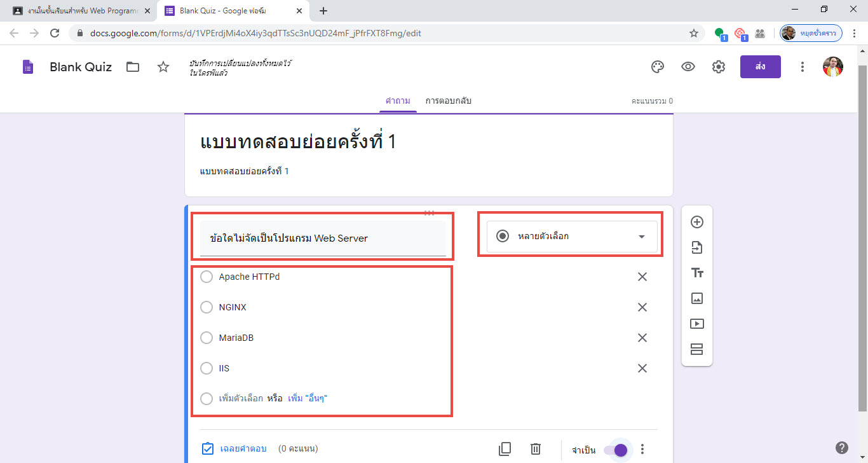This screenshot has width=868, height=463.
Task: Add section icon in side toolbar
Action: click(697, 349)
